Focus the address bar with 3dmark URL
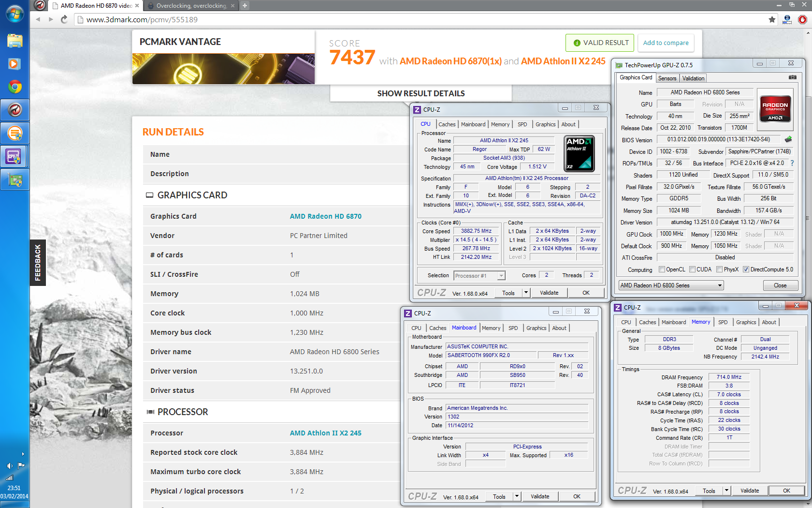Screen dimensions: 812x508 [420, 19]
